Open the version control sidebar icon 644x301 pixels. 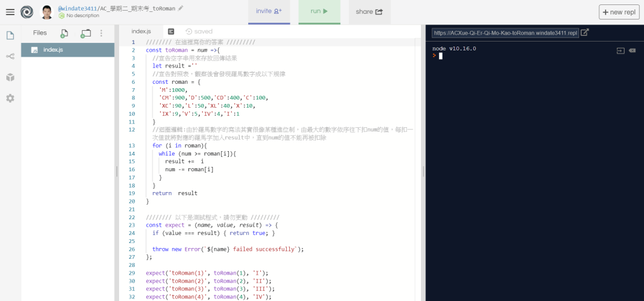10,56
